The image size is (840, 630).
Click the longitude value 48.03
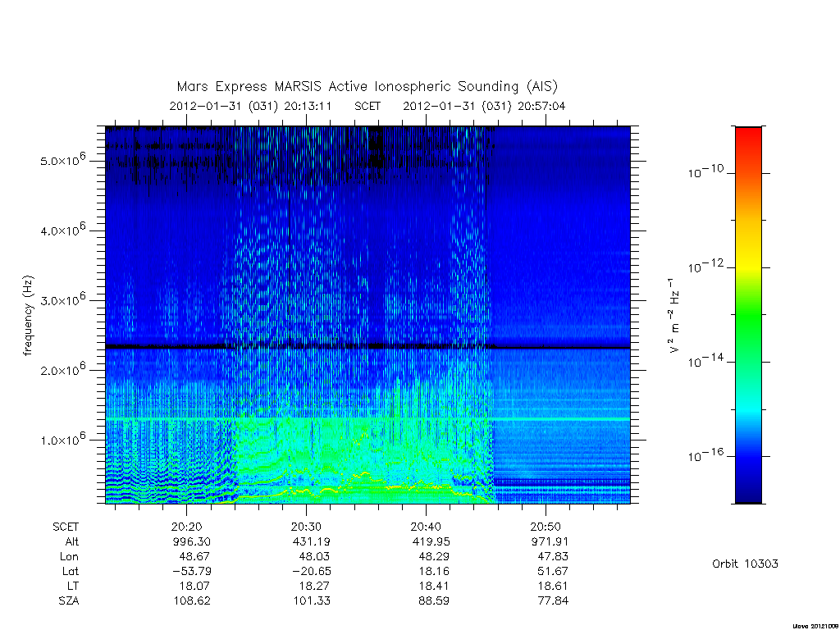314,557
